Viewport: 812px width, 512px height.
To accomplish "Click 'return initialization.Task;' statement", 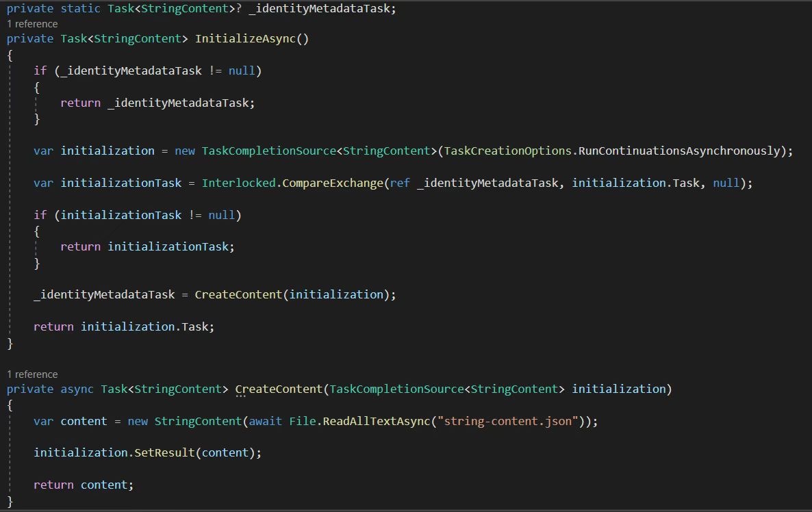I will pyautogui.click(x=124, y=327).
